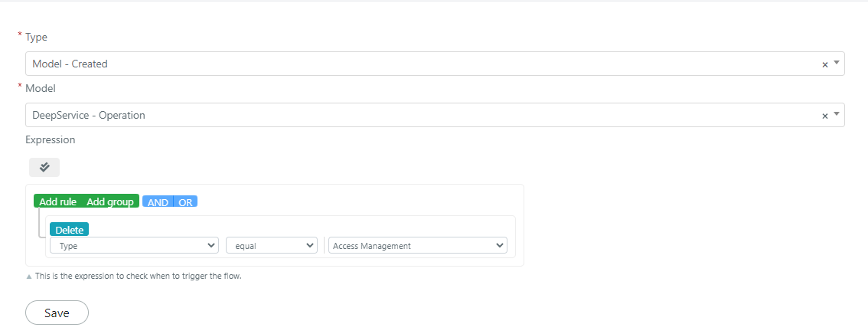868x334 pixels.
Task: Toggle the OR condition operator
Action: 185,201
